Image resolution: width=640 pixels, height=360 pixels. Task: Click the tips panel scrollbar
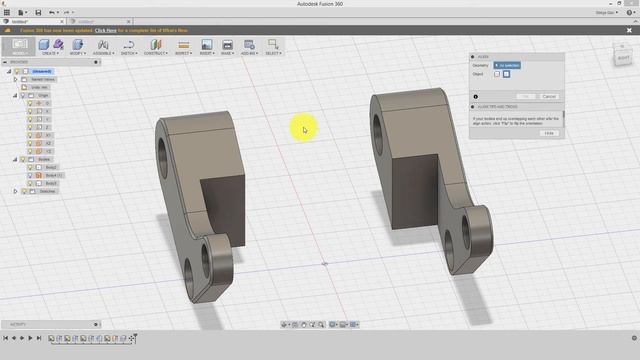(564, 119)
